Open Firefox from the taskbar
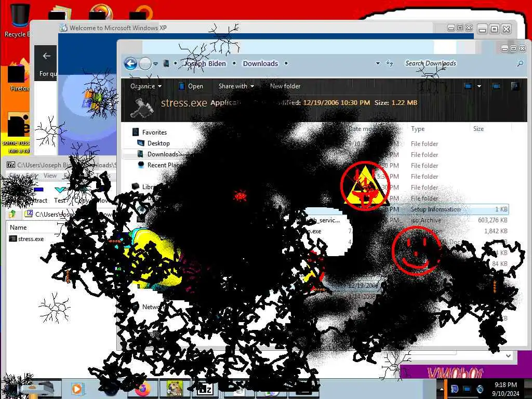Screen dimensions: 532x399 click(143, 389)
